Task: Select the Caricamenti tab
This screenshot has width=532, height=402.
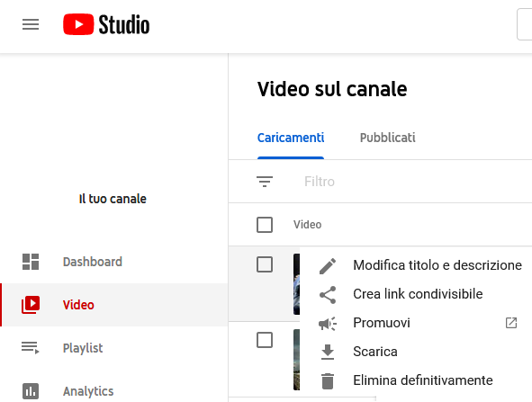Action: pyautogui.click(x=291, y=138)
